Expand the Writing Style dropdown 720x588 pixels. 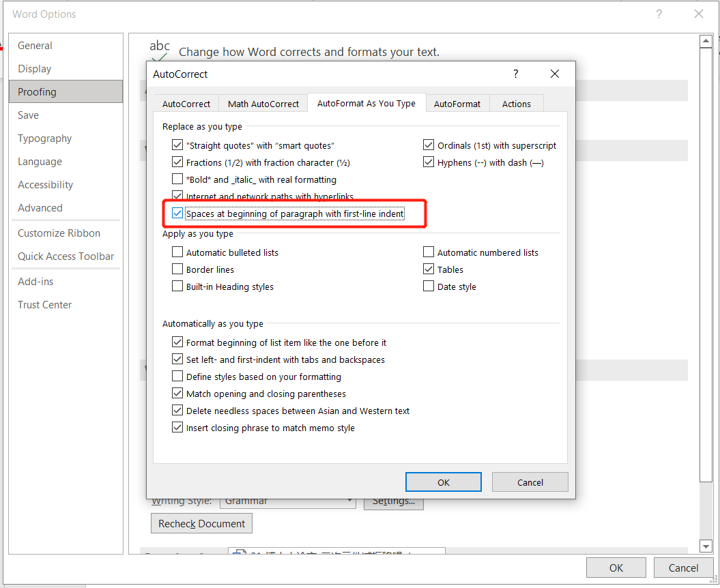point(349,500)
